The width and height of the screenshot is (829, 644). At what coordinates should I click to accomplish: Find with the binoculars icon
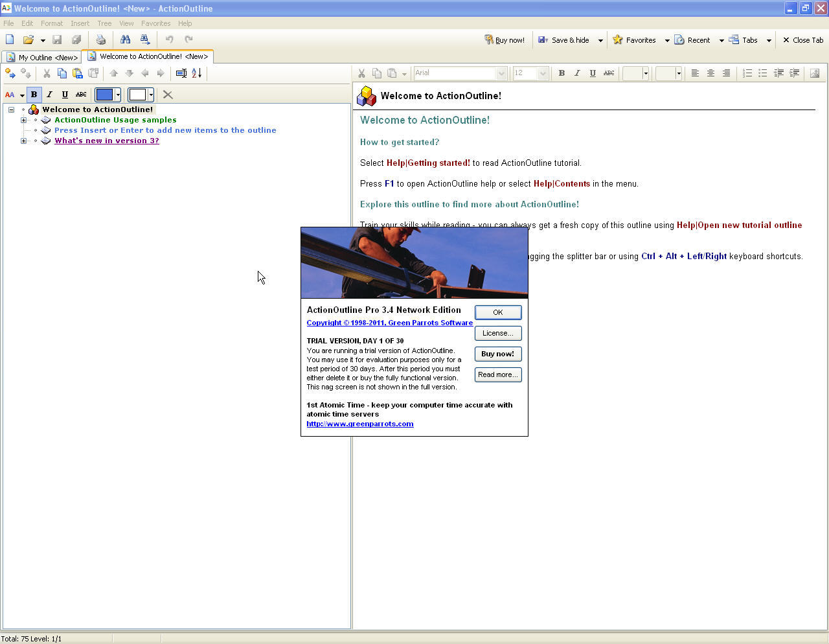click(125, 40)
